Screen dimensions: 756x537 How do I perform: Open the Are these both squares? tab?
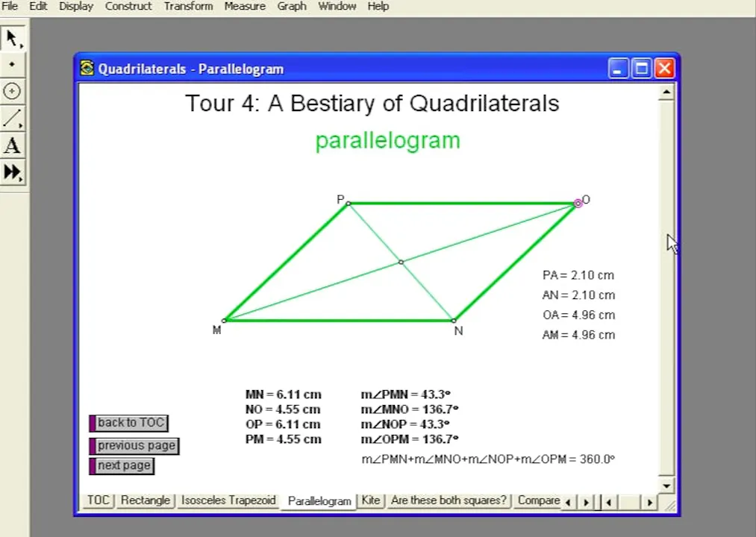click(x=449, y=500)
